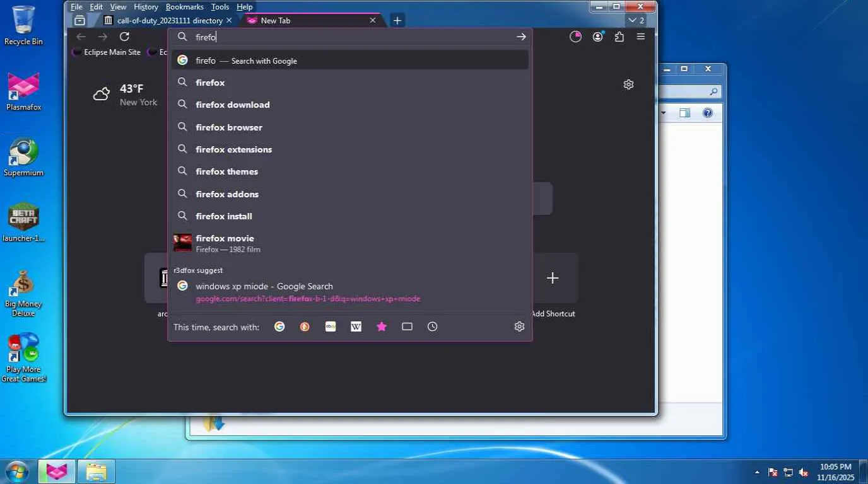Go forward with the forward arrow

(103, 37)
